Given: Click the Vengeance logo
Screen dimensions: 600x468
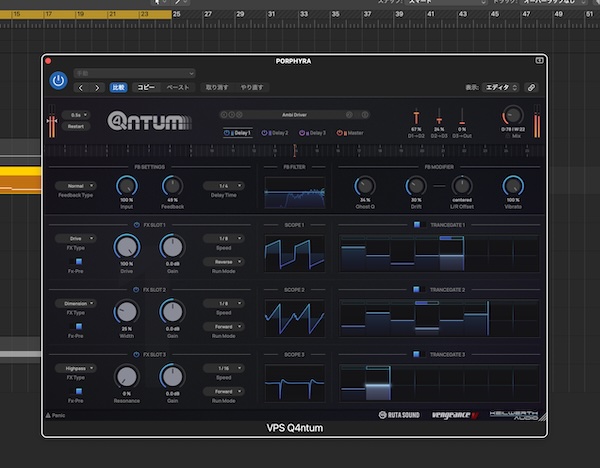Looking at the screenshot, I should [x=455, y=415].
